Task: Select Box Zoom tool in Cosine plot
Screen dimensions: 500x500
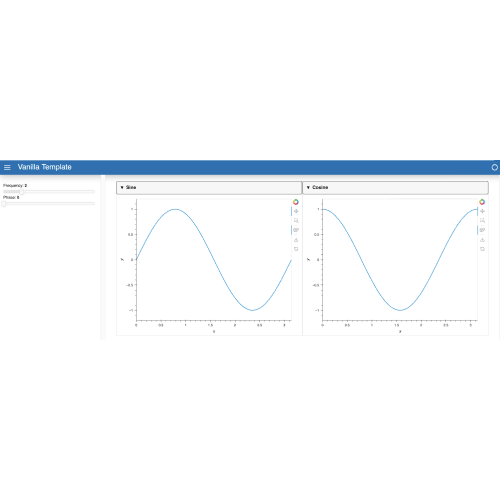Action: point(482,221)
